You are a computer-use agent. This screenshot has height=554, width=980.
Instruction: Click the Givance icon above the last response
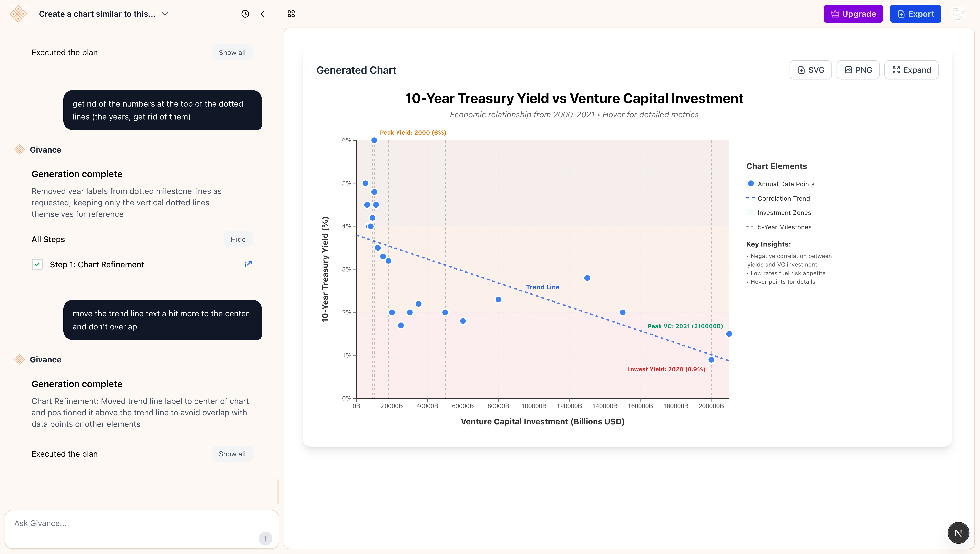pyautogui.click(x=19, y=359)
